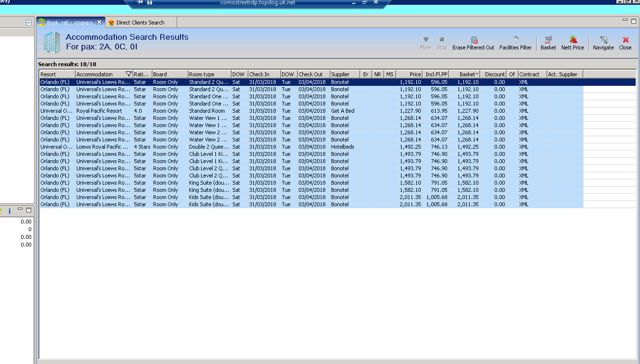Click the sort arrow on Basket column
Viewport: 640px width, 364px height.
pyautogui.click(x=477, y=74)
